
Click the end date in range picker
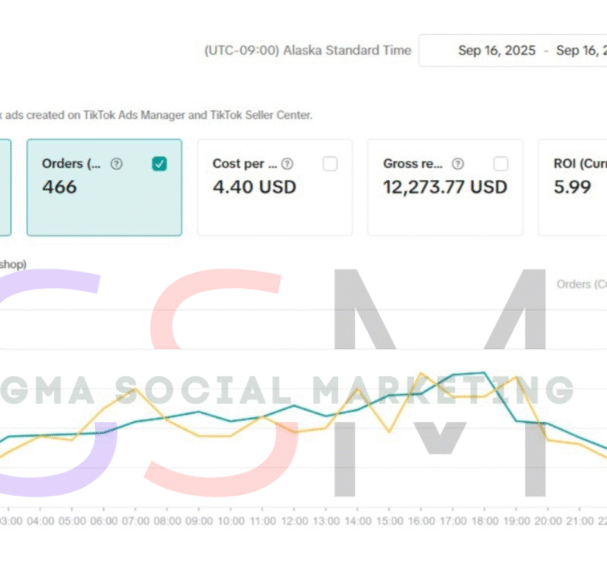coord(582,51)
